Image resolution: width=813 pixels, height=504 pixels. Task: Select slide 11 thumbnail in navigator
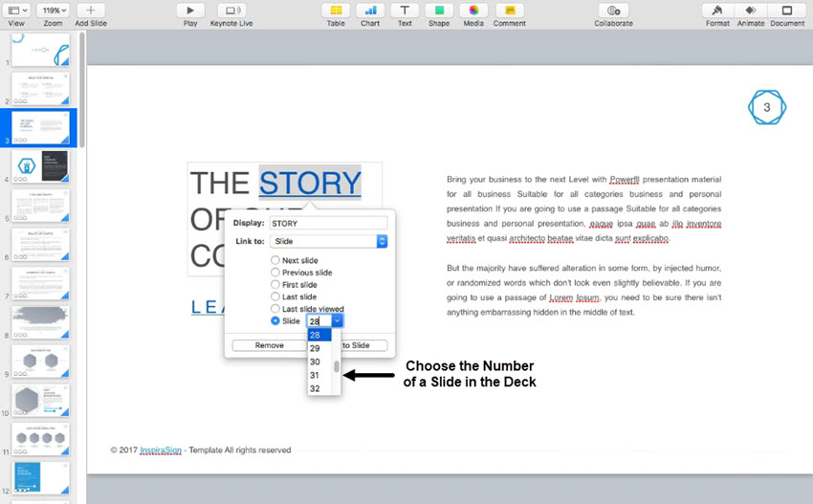(40, 439)
